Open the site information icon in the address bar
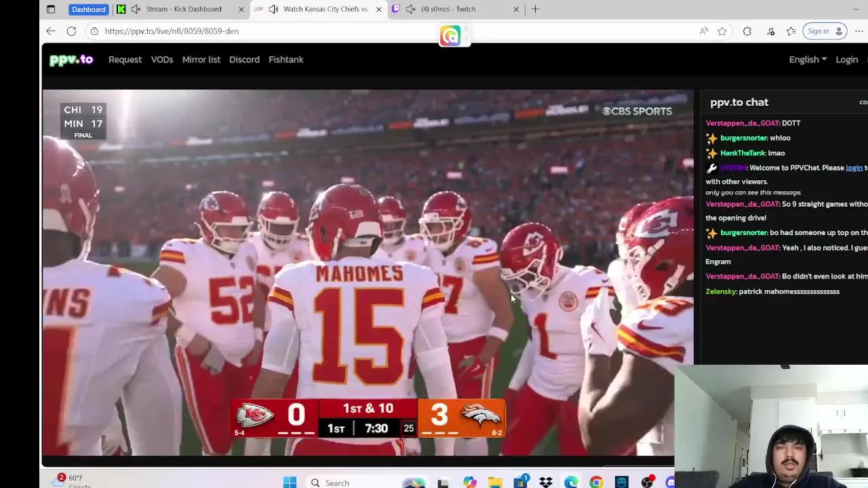This screenshot has width=868, height=488. 95,31
